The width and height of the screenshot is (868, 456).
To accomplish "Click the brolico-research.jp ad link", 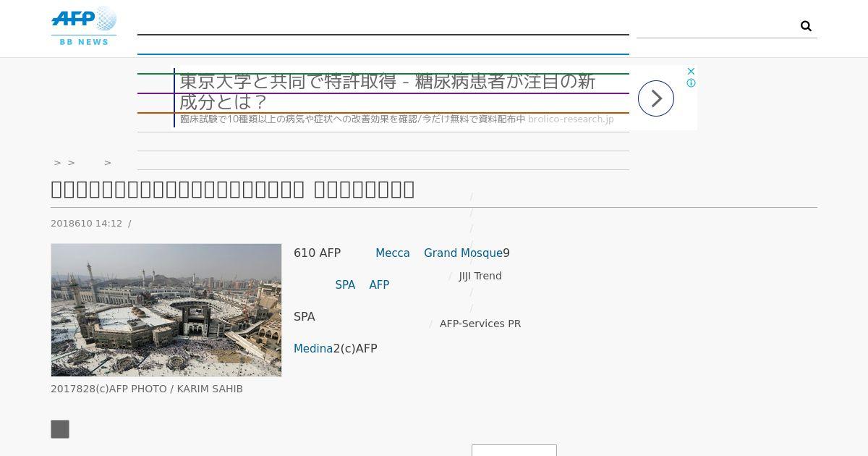I will point(571,119).
